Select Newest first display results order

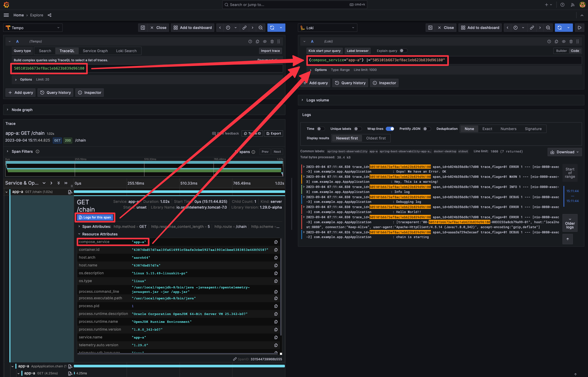click(x=346, y=138)
